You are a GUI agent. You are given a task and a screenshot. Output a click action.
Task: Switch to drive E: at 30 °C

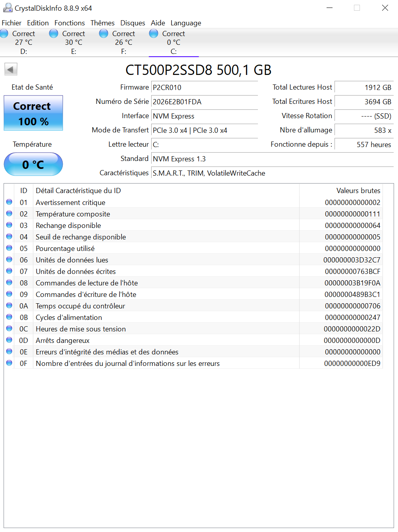click(74, 42)
